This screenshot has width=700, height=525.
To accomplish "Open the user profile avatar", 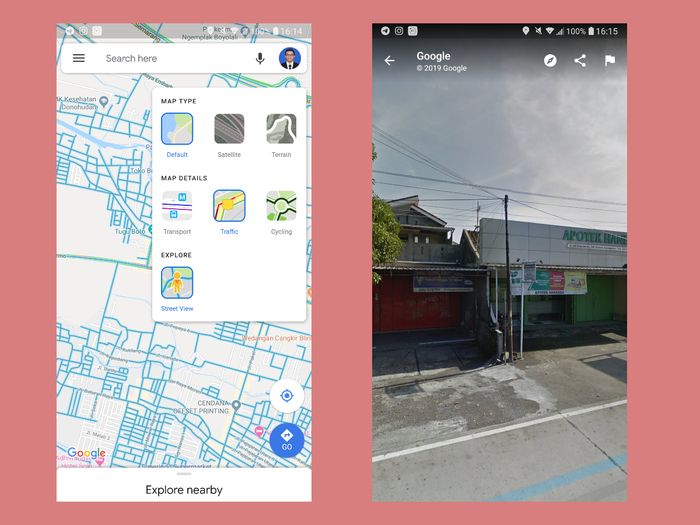I will [289, 58].
